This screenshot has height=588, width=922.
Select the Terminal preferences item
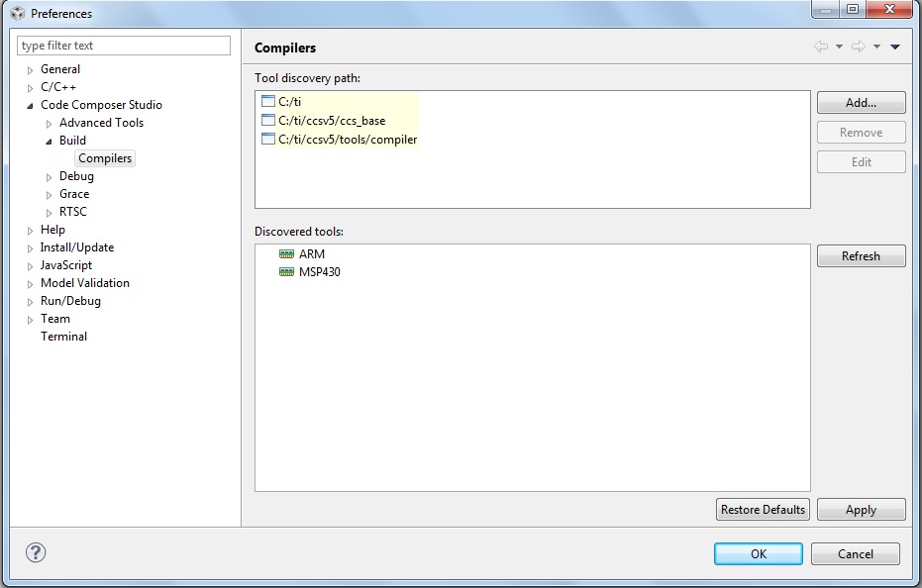[x=63, y=337]
